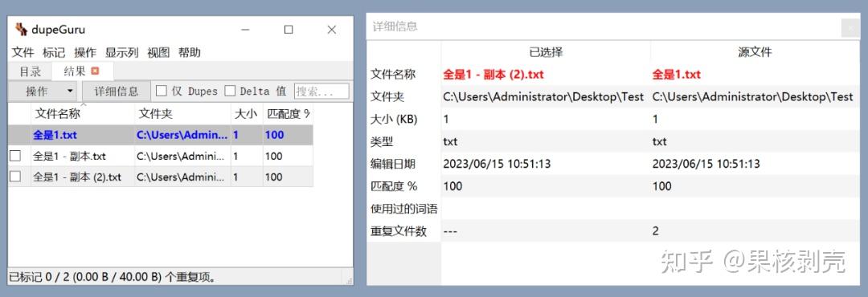This screenshot has height=297, width=868.
Task: Click red 全是1.txt in 源文件 column
Action: tap(677, 74)
